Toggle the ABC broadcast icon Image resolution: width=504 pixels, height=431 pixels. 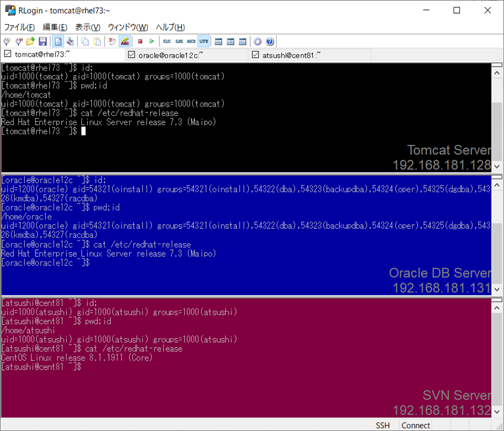point(125,41)
